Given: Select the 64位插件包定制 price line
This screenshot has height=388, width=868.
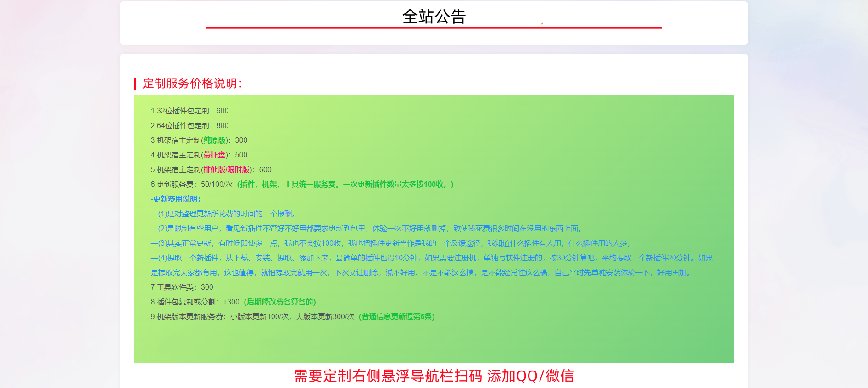Looking at the screenshot, I should (x=189, y=126).
